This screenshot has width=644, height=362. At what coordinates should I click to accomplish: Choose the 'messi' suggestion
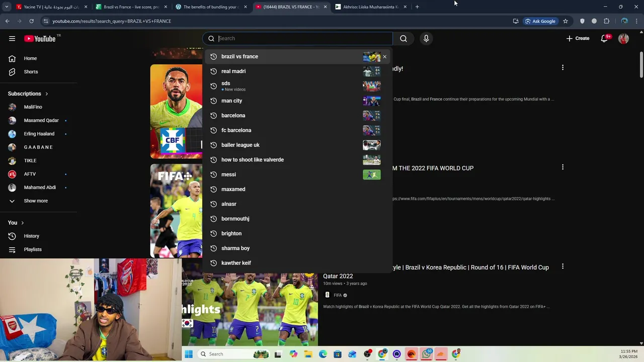(297, 174)
